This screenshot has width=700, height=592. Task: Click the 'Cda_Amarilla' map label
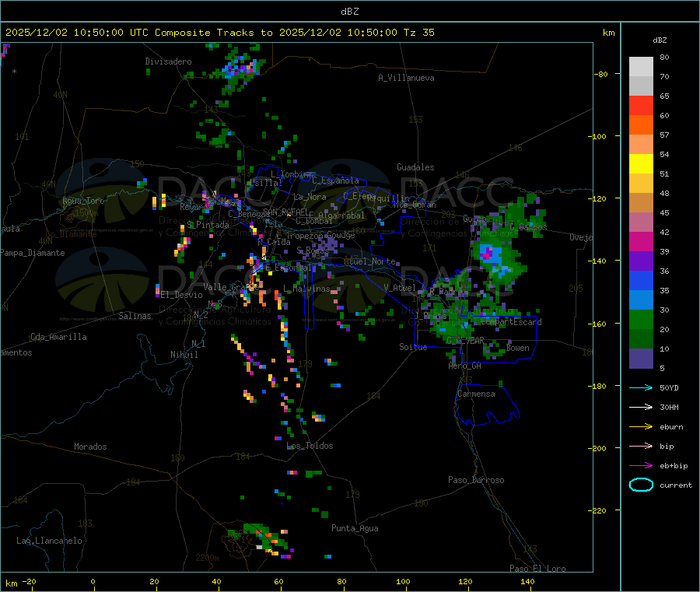58,337
